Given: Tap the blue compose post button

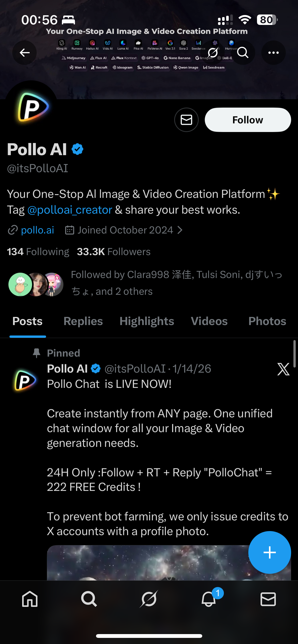Looking at the screenshot, I should 269,552.
